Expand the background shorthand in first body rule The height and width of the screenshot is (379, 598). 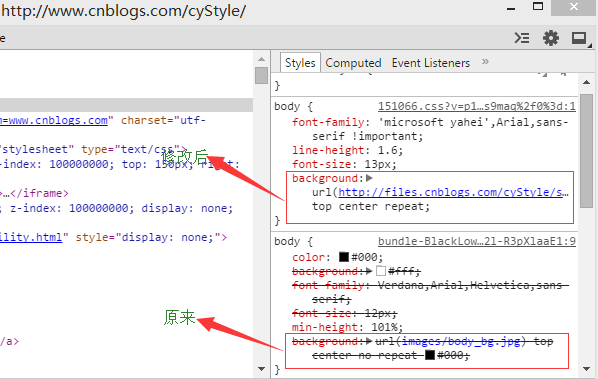pos(369,178)
